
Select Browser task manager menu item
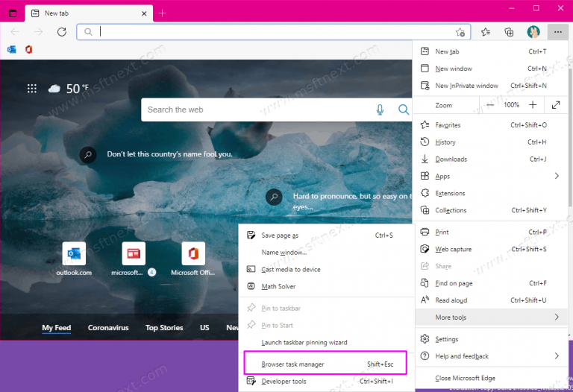click(x=325, y=364)
